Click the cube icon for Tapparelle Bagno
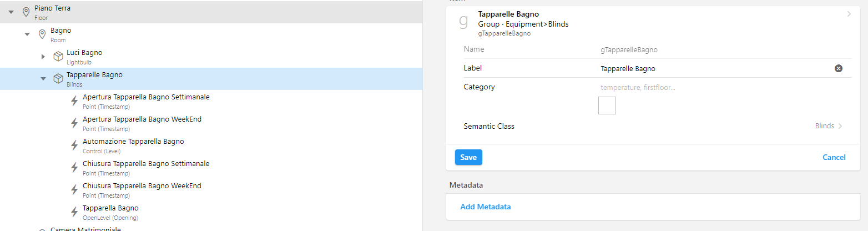868x231 pixels. pos(58,79)
